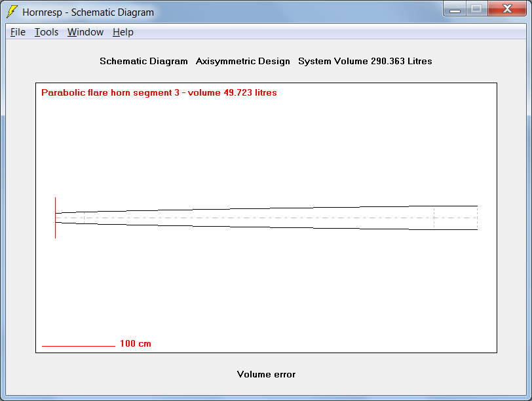This screenshot has height=401, width=532.
Task: Click the horn schematic outline in the diagram
Action: 267,218
